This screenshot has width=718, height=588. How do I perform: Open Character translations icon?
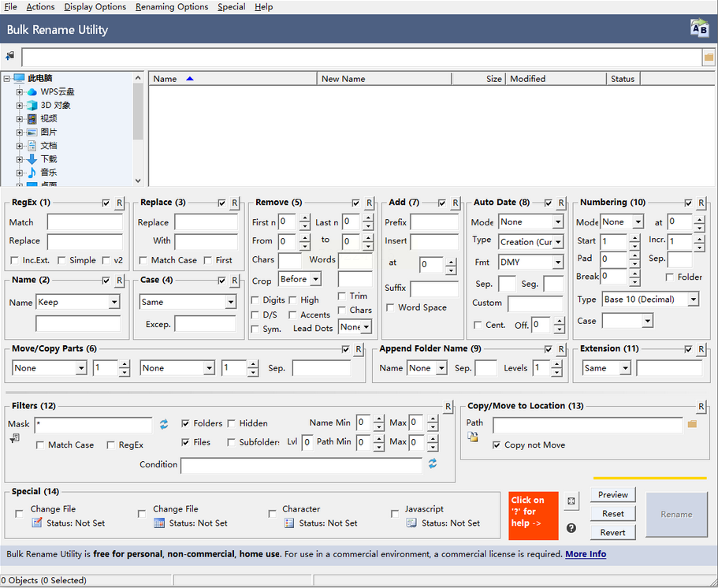(289, 523)
